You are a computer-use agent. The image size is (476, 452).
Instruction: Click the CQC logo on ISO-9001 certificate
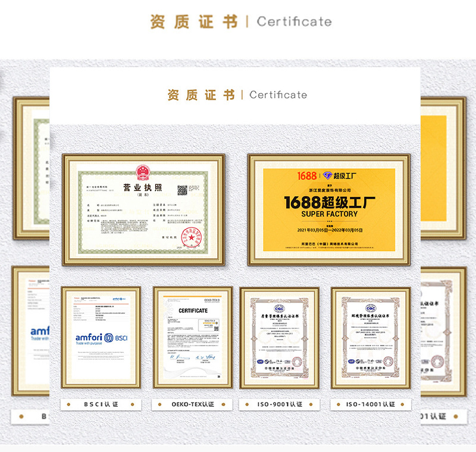coord(279,309)
